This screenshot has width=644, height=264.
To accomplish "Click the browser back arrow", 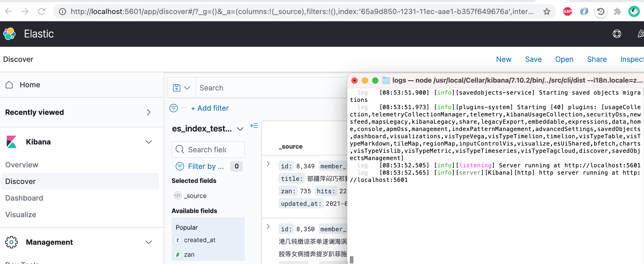I will point(9,11).
